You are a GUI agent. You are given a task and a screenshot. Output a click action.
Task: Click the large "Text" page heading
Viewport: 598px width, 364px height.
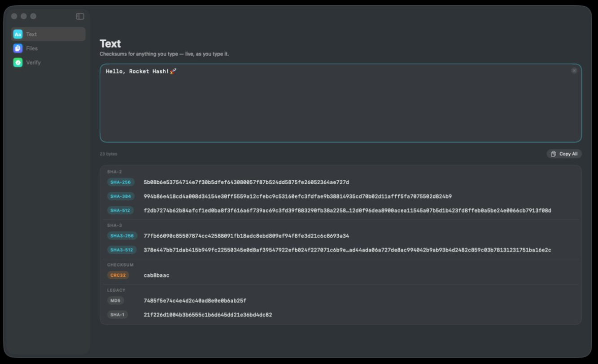click(110, 43)
